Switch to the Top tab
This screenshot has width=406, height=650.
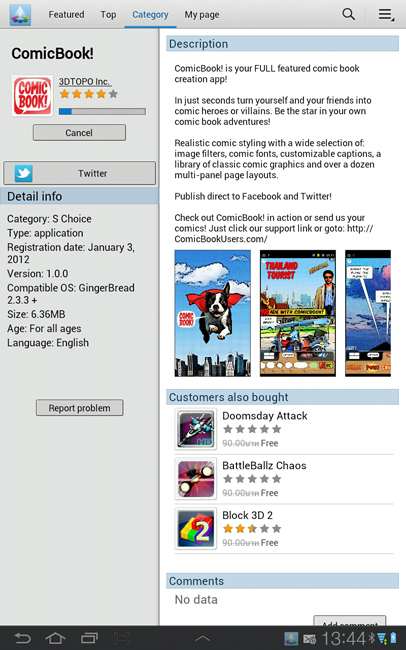point(108,15)
